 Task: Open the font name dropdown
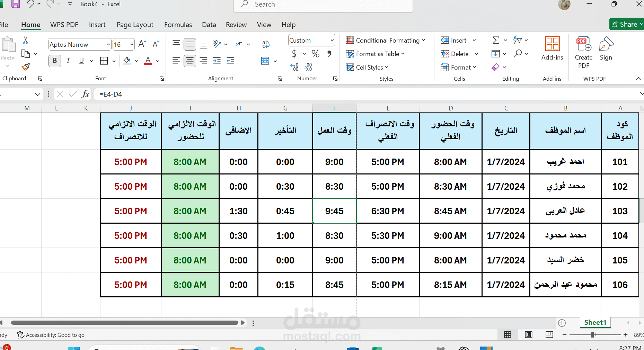pyautogui.click(x=108, y=45)
